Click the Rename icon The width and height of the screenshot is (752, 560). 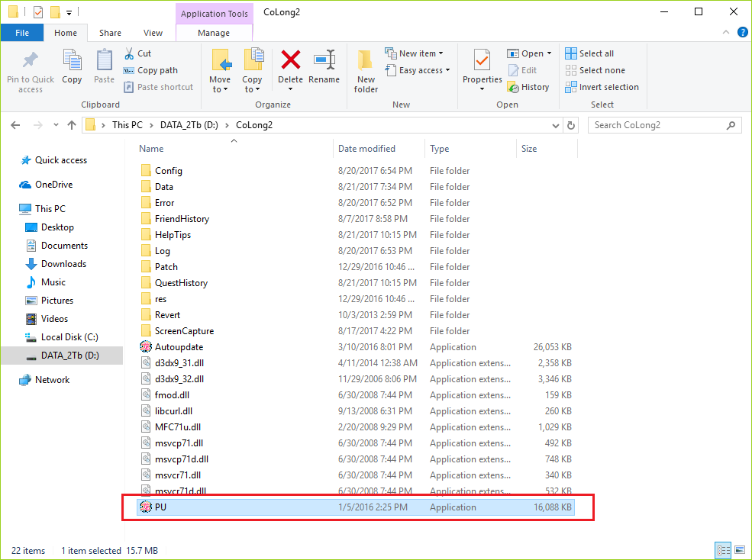[324, 60]
